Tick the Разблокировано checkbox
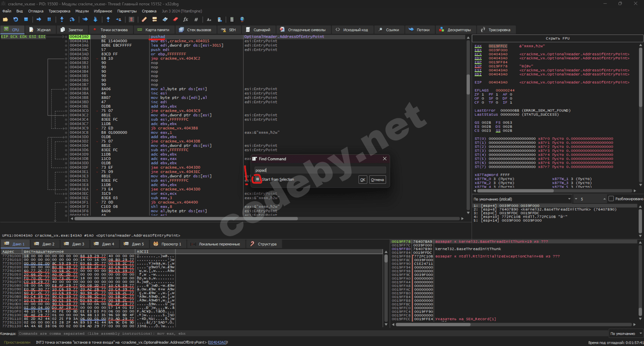The height and width of the screenshot is (346, 644). pyautogui.click(x=611, y=199)
